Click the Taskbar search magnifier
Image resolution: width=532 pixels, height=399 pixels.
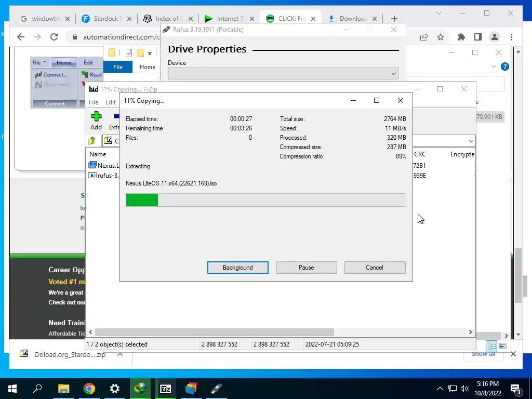click(37, 389)
